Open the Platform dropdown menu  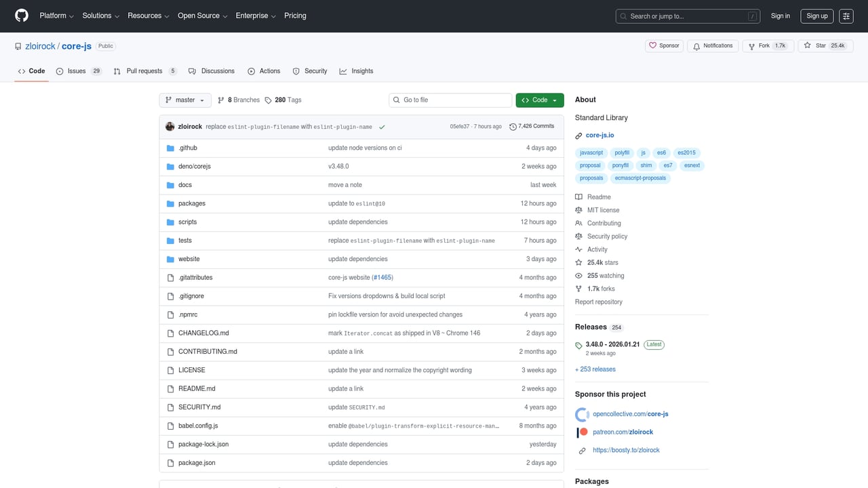click(55, 16)
